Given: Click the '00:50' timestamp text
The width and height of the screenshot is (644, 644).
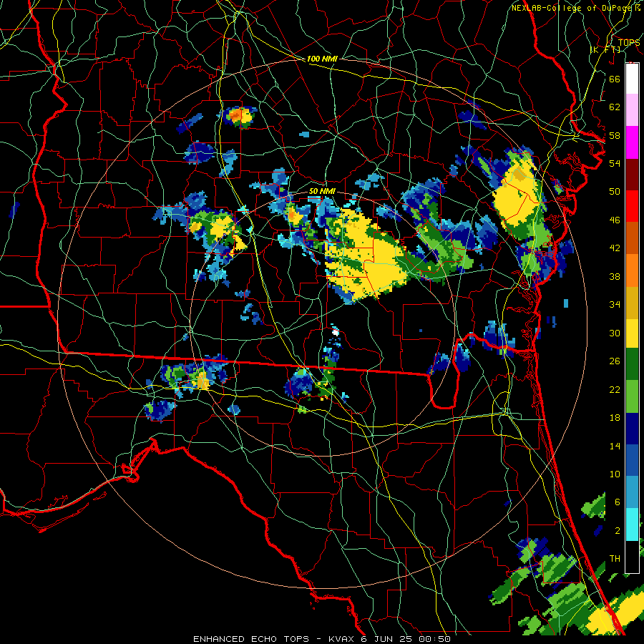Looking at the screenshot, I should click(434, 639).
